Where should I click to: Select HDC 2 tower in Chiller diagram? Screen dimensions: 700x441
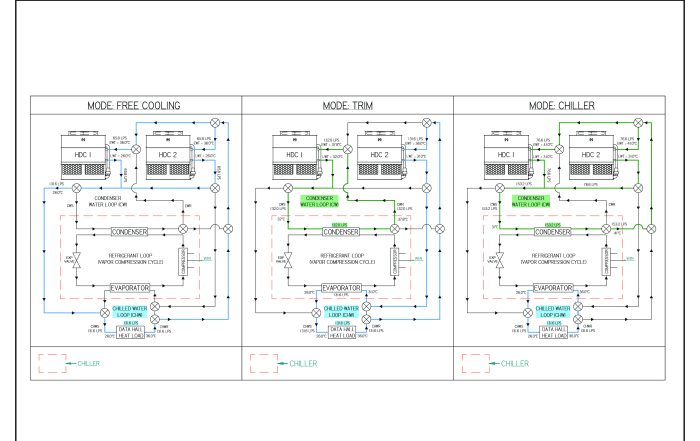592,155
